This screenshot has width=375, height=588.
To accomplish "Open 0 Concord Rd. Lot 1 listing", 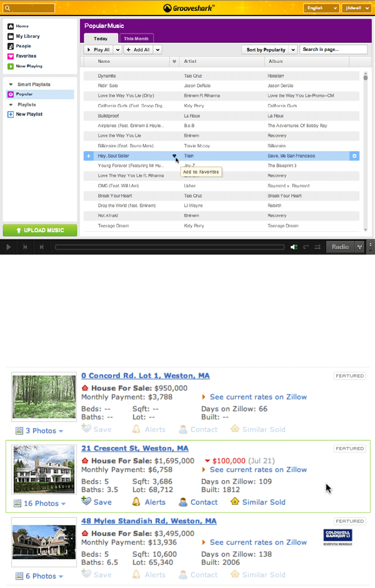I will 146,376.
